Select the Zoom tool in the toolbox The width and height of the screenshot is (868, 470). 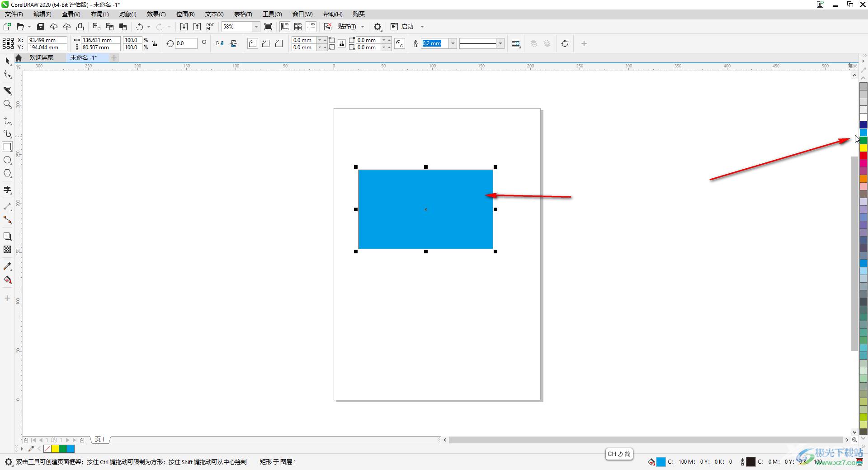coord(7,104)
